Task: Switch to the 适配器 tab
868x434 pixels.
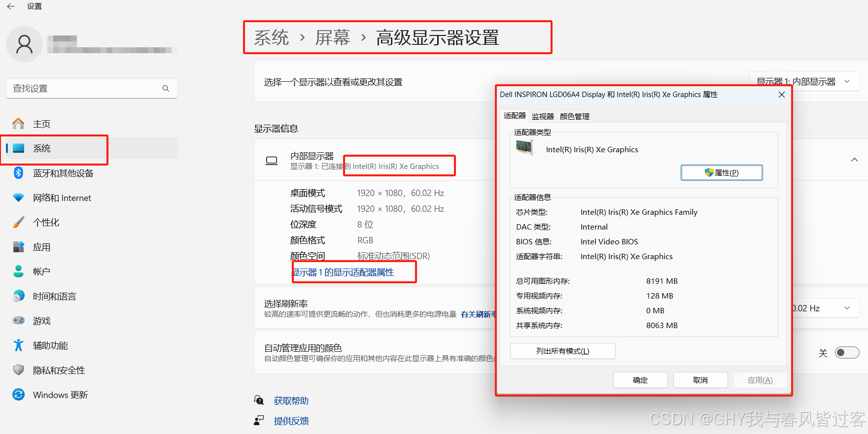Action: click(515, 116)
